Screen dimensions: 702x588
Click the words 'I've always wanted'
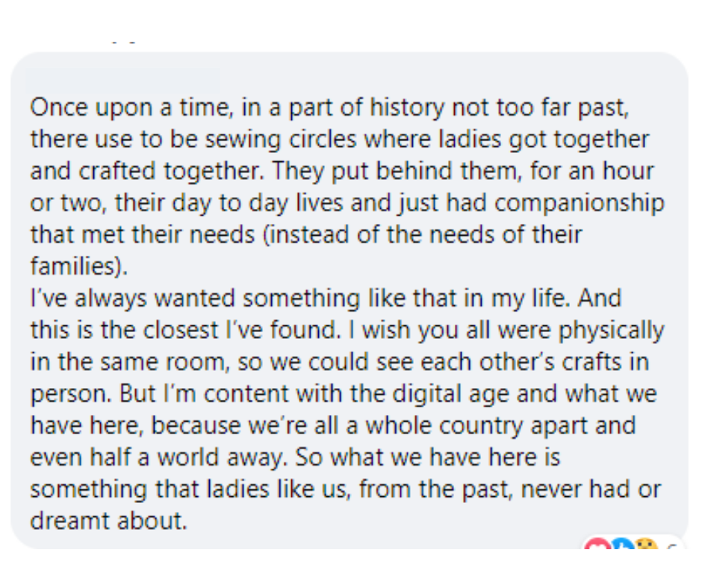coord(132,298)
